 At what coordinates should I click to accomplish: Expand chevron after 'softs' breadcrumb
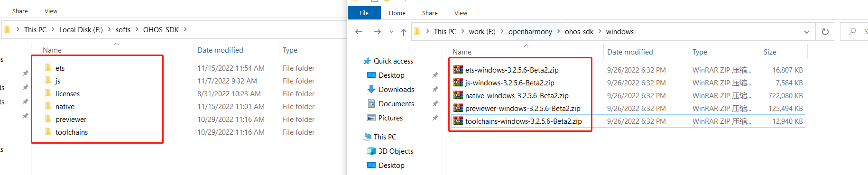click(x=137, y=29)
